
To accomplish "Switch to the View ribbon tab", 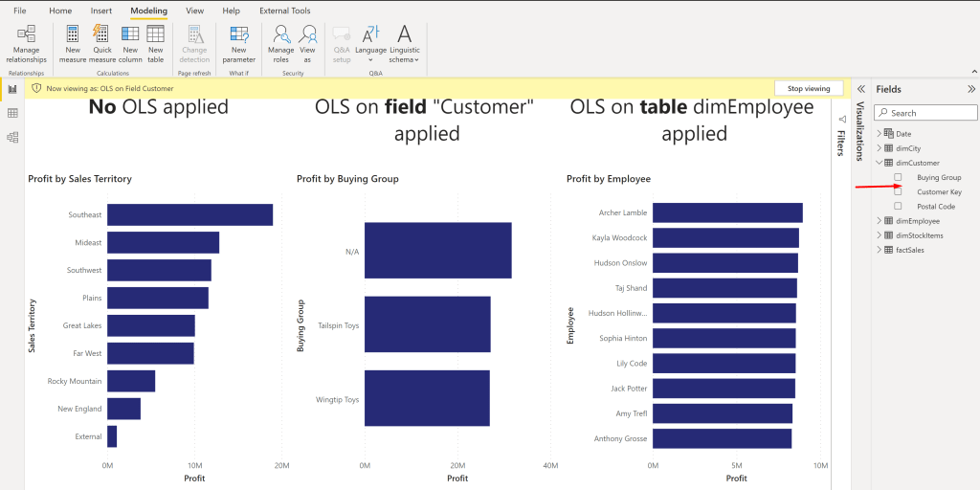I will (194, 11).
